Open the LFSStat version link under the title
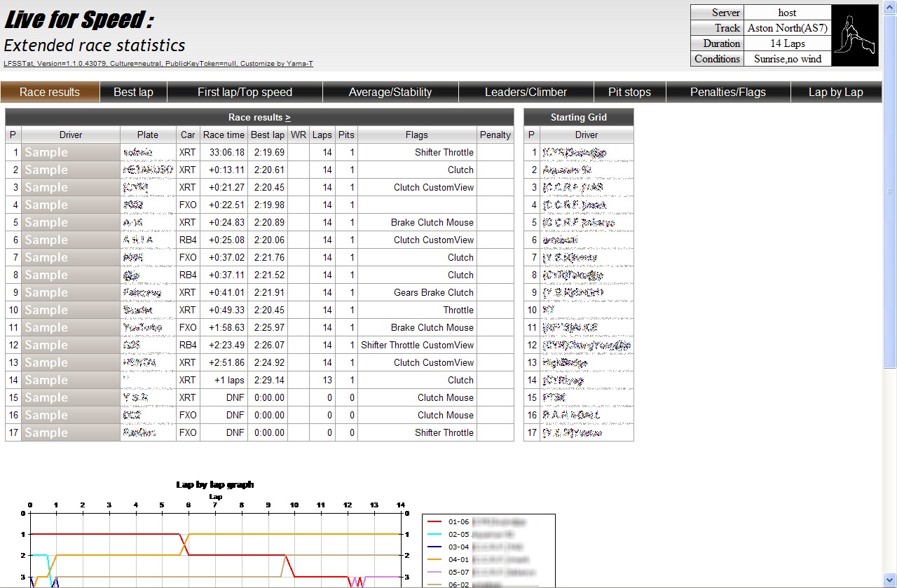 pyautogui.click(x=158, y=64)
